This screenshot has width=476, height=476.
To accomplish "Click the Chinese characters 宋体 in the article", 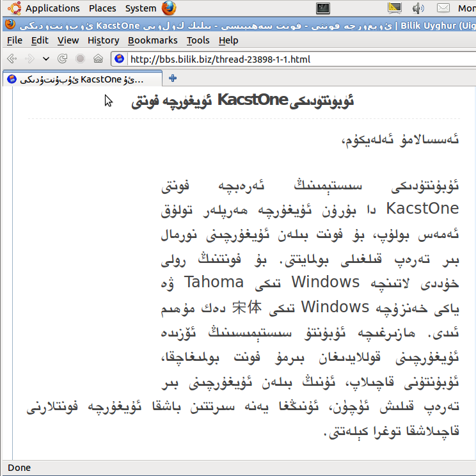I will pyautogui.click(x=247, y=307).
